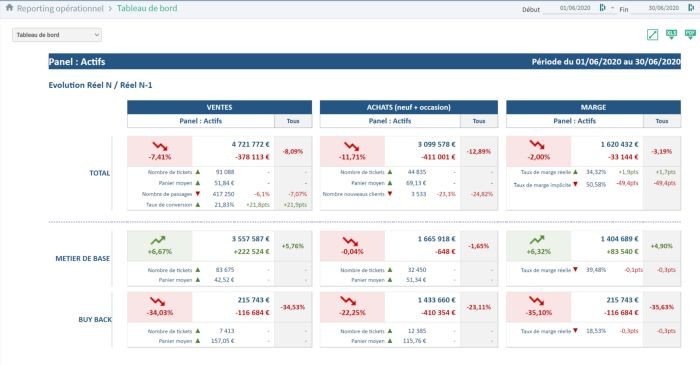Open the calendar picker for the Début date
The width and height of the screenshot is (700, 365).
click(x=602, y=8)
